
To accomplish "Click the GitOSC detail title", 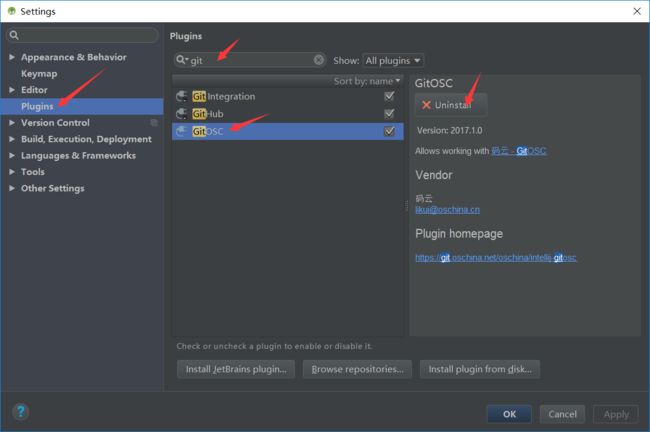I will [x=434, y=83].
